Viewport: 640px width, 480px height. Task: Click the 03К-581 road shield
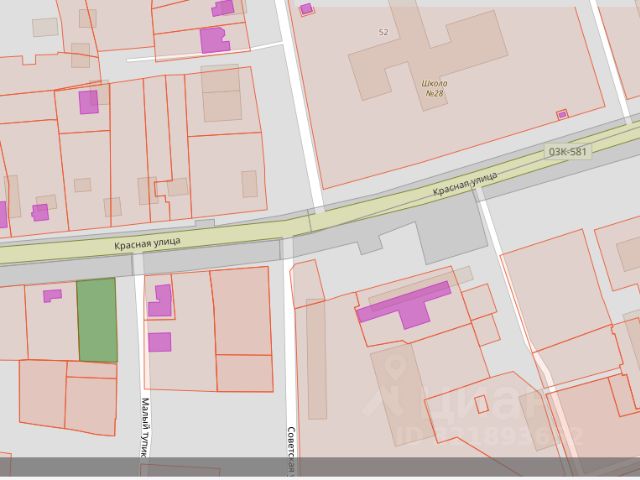pyautogui.click(x=567, y=152)
